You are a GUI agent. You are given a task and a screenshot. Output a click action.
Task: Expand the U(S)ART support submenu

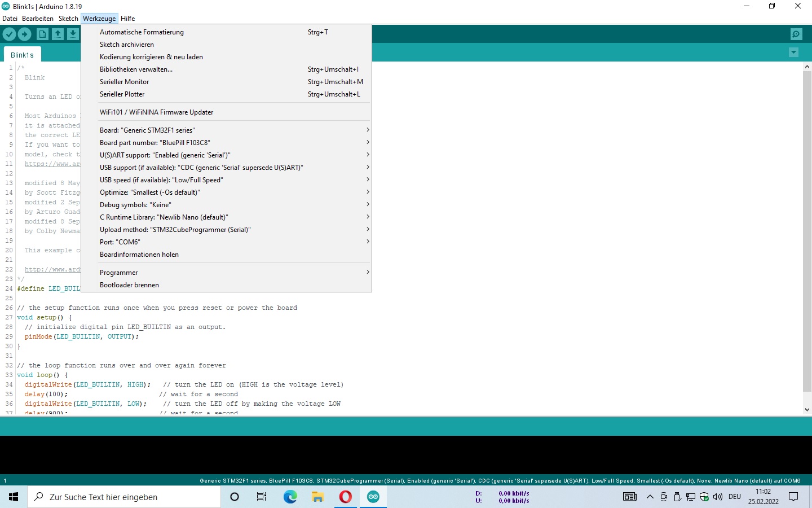(226, 155)
